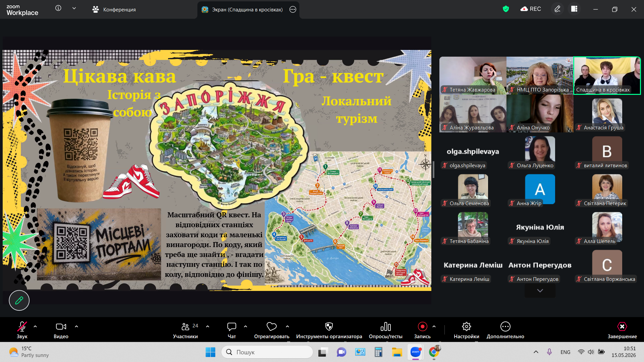Open the shared screen tab options ellipsis
Viewport: 644px width, 362px height.
point(293,9)
